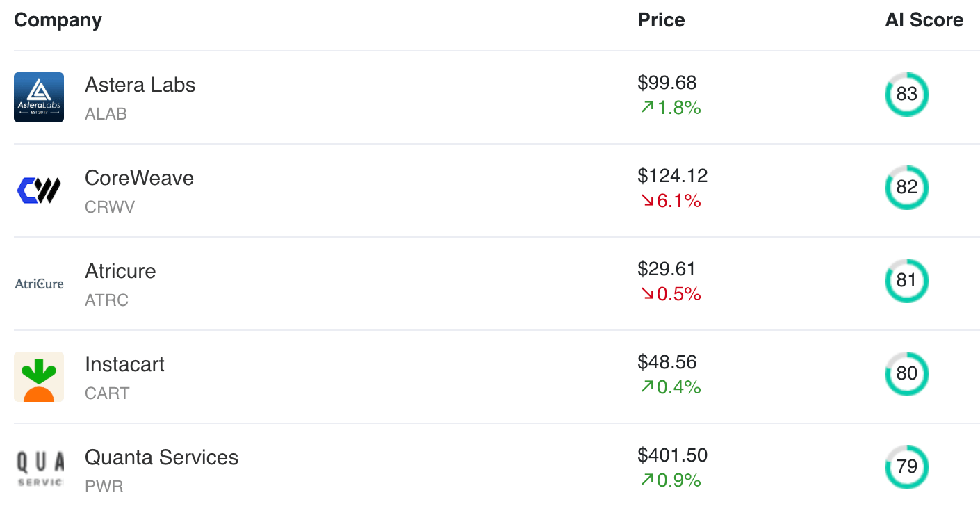The width and height of the screenshot is (980, 513).
Task: Click Instacart AI score ring 80
Action: click(x=906, y=374)
